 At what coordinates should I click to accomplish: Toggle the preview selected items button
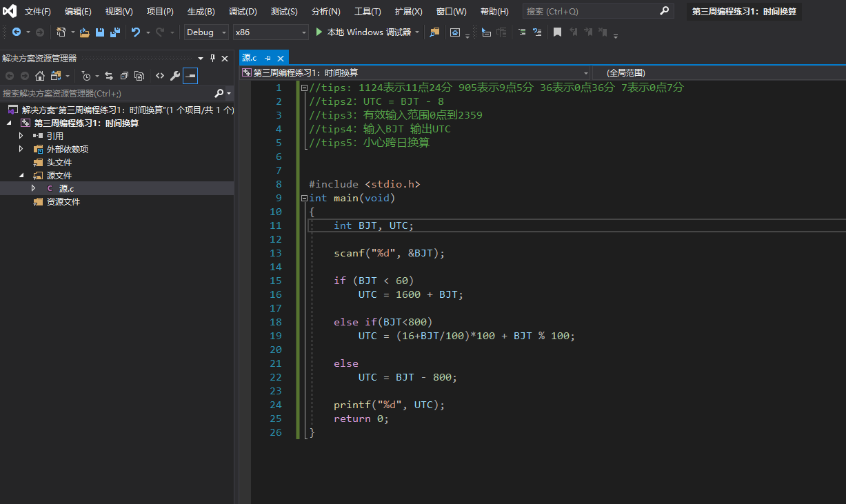tap(190, 76)
